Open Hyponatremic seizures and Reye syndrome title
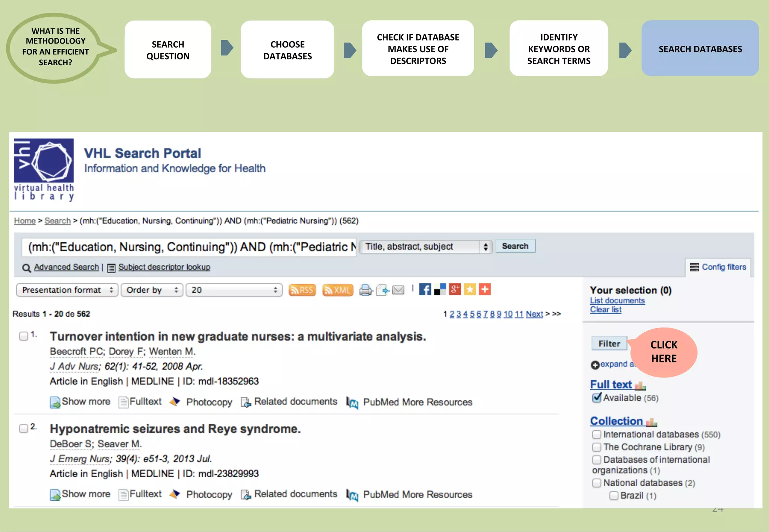Viewport: 769px width, 532px height. pos(175,429)
